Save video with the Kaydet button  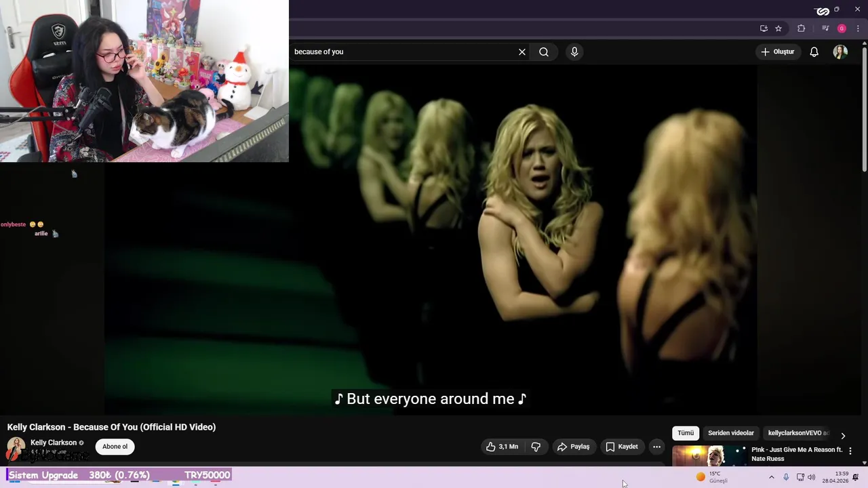[x=622, y=447]
